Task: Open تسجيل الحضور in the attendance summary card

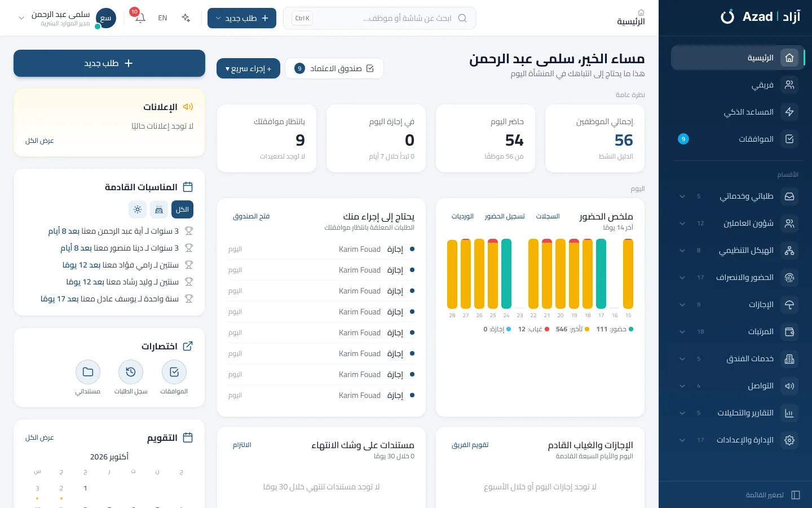Action: coord(505,216)
